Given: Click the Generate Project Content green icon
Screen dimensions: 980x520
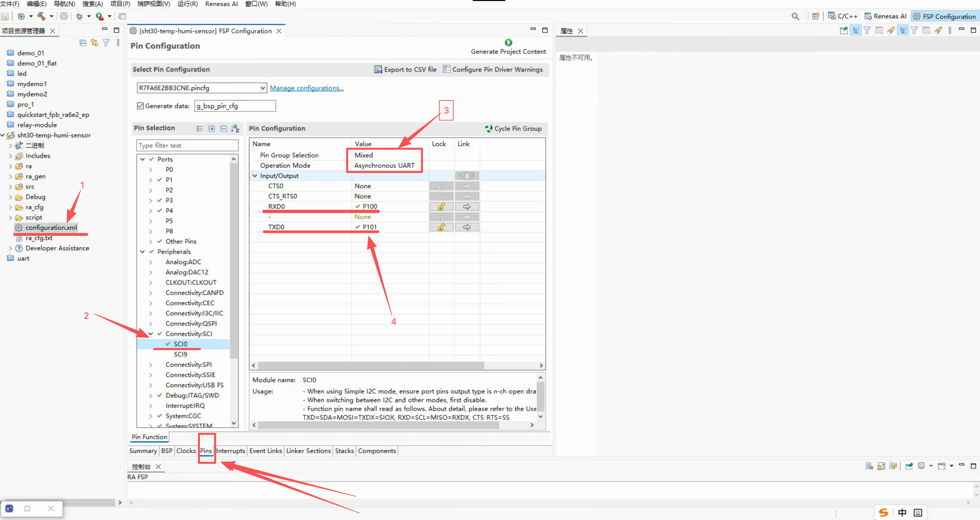Looking at the screenshot, I should click(x=508, y=42).
